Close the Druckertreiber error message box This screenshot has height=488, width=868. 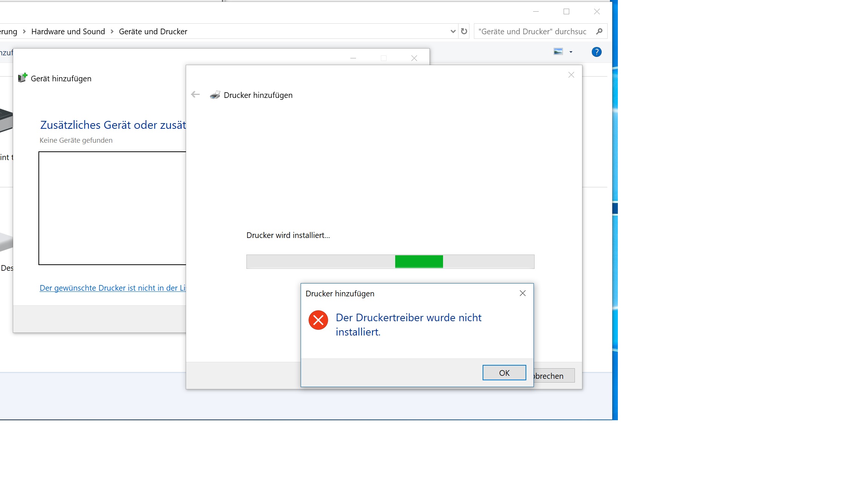point(523,293)
